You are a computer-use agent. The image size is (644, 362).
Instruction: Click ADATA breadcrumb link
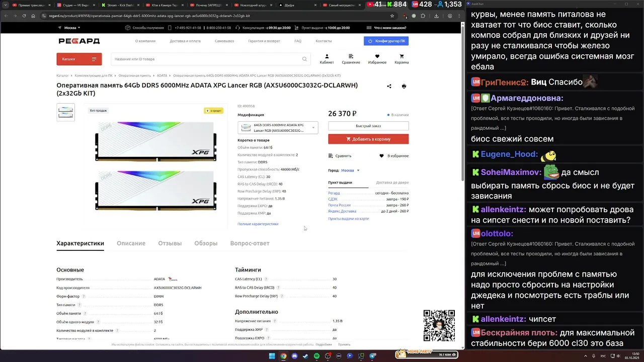[x=162, y=75]
